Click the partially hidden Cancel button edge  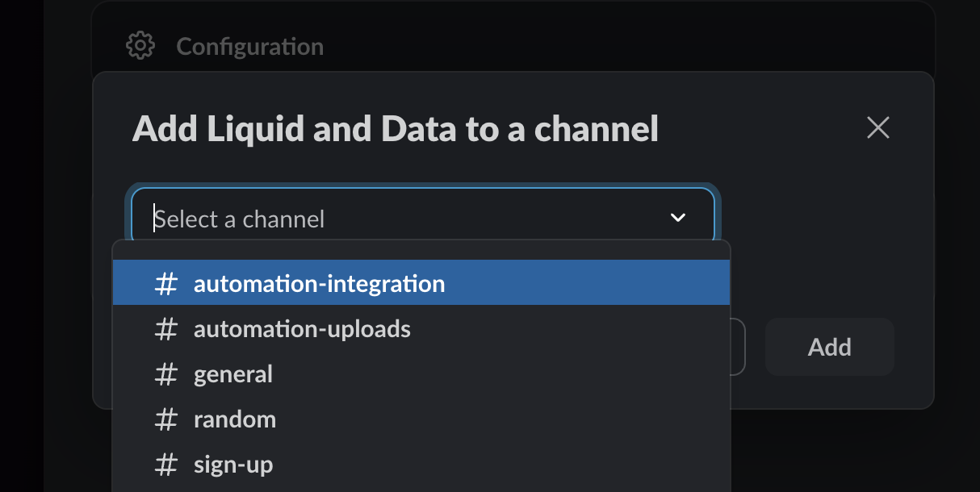pos(738,347)
